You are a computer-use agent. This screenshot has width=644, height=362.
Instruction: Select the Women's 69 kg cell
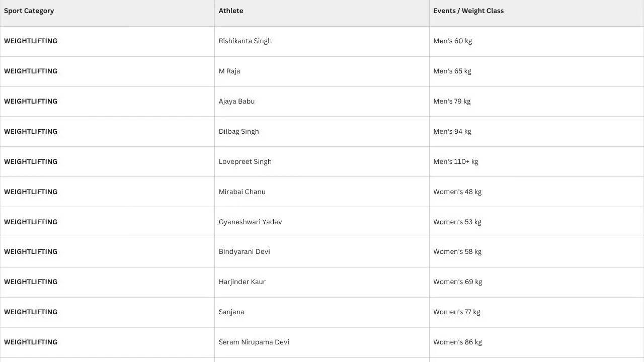tap(536, 282)
